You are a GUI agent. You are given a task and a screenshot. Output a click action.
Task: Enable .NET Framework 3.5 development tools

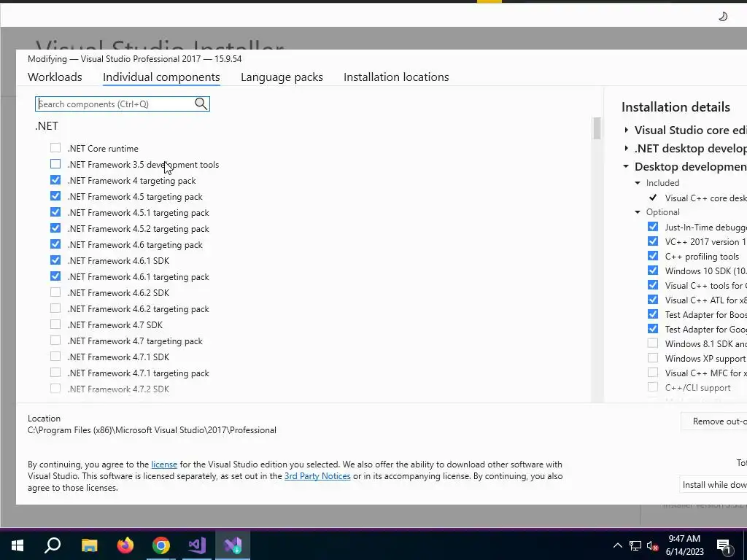click(x=55, y=164)
